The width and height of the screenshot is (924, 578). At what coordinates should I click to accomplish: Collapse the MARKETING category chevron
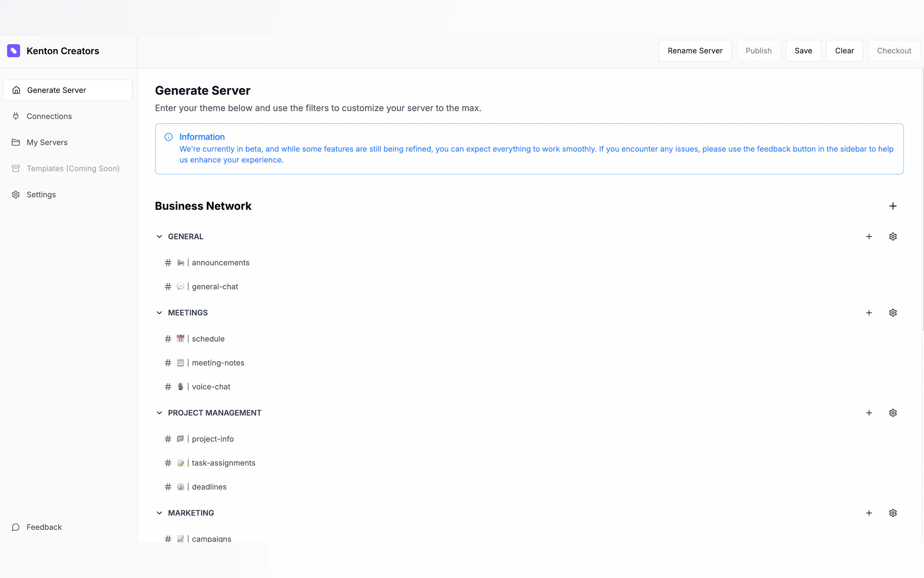[159, 513]
